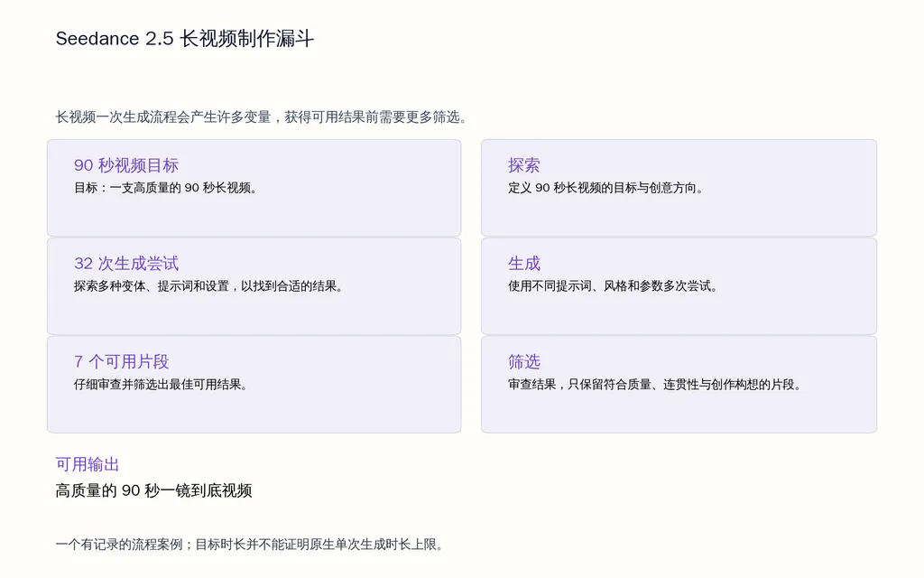Click the title "Seedance 2.5 长视频制作漏斗"
The image size is (924, 578).
(184, 39)
